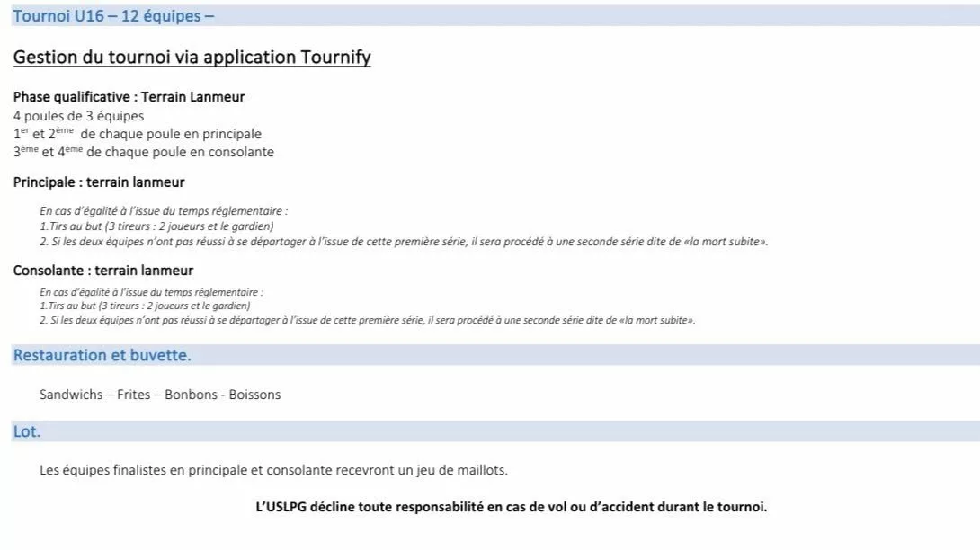980x550 pixels.
Task: Click the "Principale : terrain lanmeur" subheading
Action: point(99,182)
